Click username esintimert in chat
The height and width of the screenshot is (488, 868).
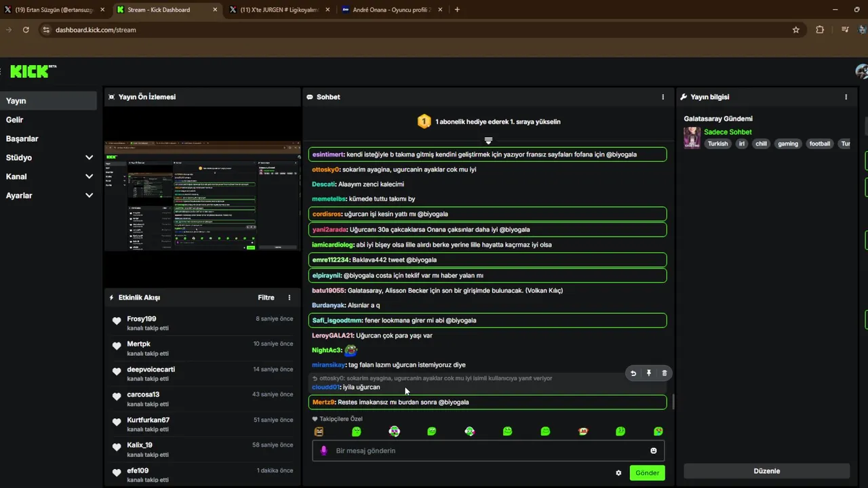tap(328, 155)
